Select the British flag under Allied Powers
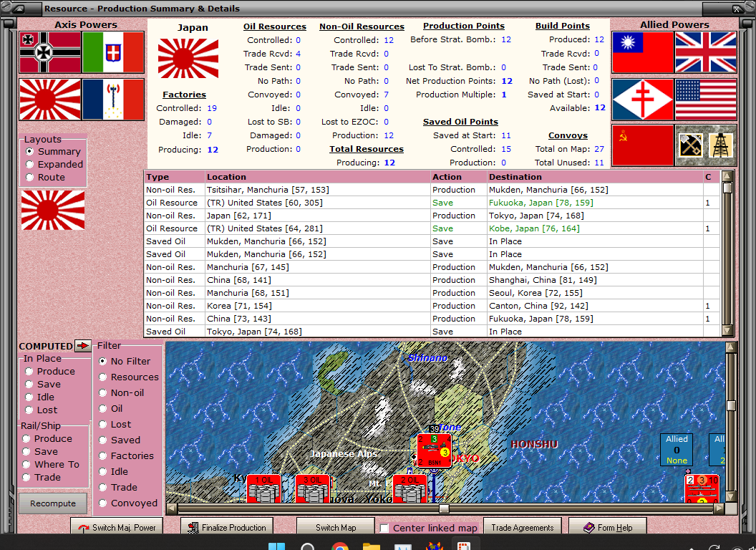Viewport: 756px width, 550px height. click(706, 52)
